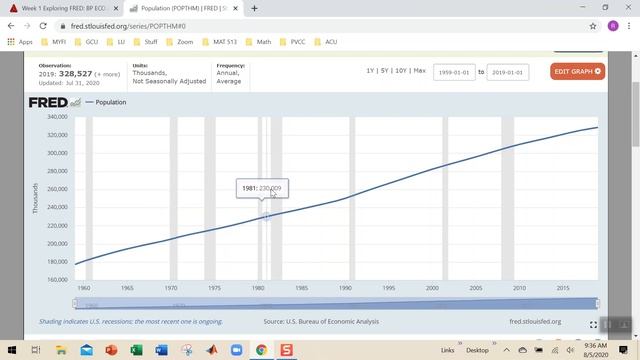Open MAT 513 bookmark folder
This screenshot has height=360, width=640.
[x=220, y=42]
